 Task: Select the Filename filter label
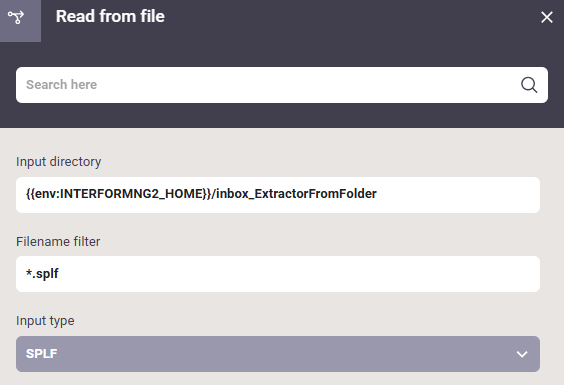tap(58, 241)
